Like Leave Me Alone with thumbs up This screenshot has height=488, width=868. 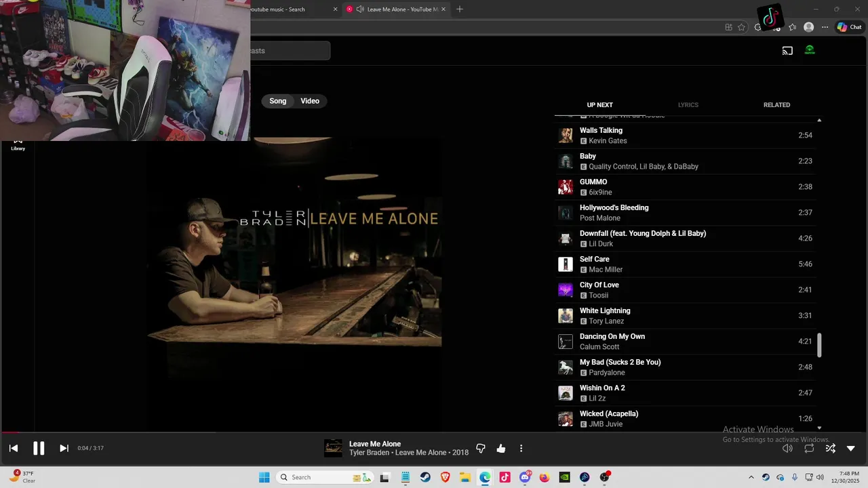[501, 448]
